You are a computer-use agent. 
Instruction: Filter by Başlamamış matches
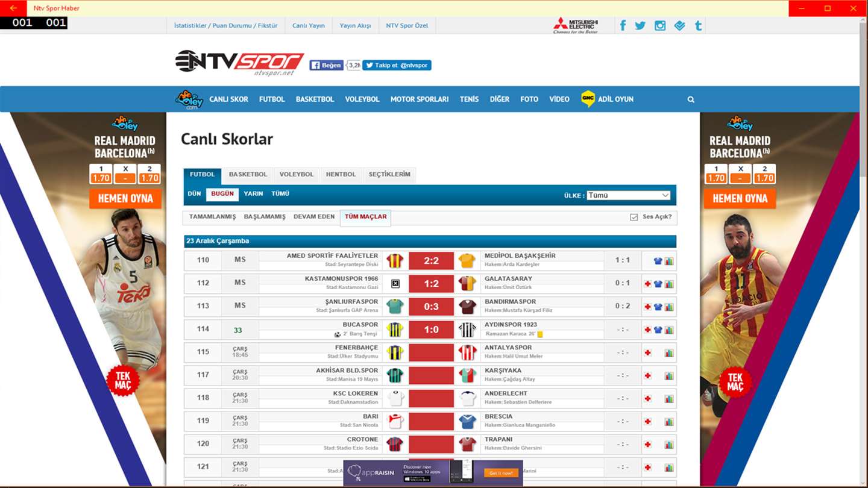tap(265, 217)
